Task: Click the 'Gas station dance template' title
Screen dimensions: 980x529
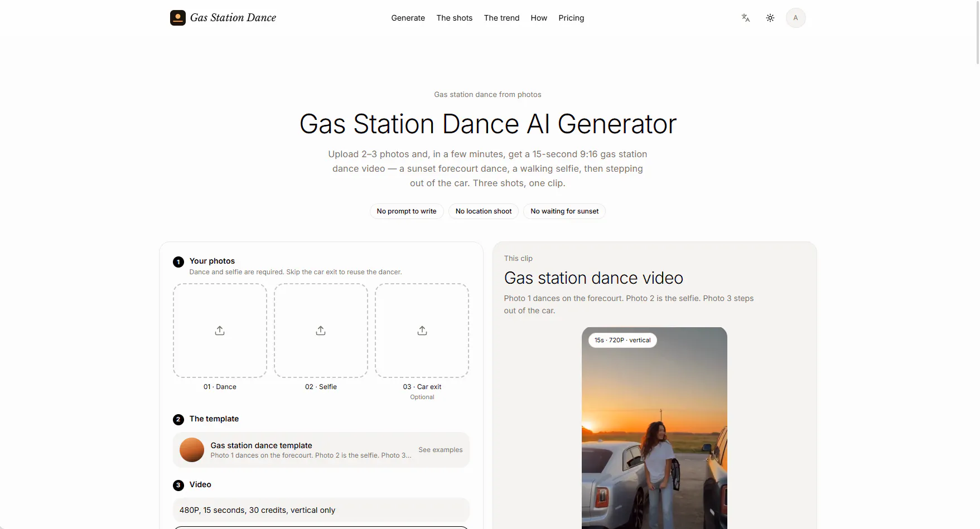Action: click(x=262, y=445)
